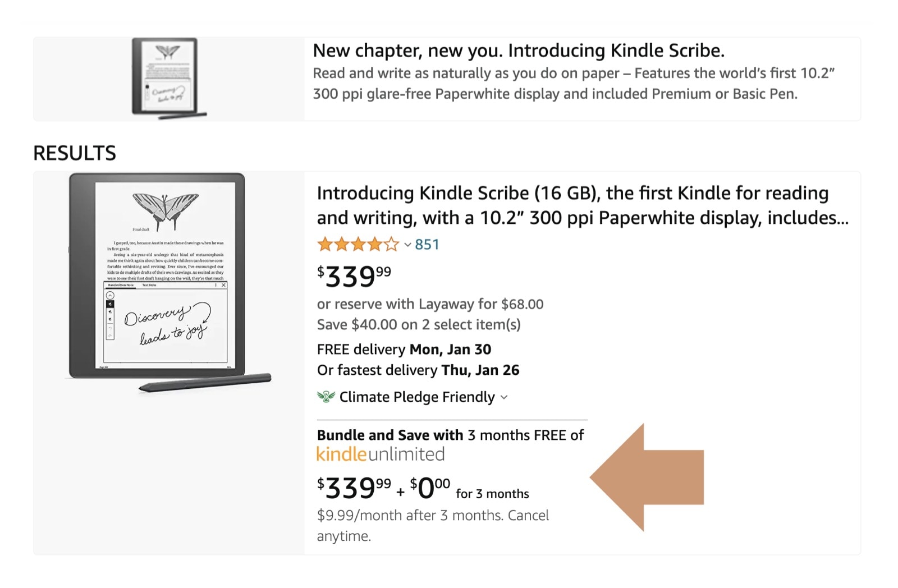This screenshot has height=588, width=898.
Task: Collapse the Climate Pledge Friendly section
Action: [503, 398]
